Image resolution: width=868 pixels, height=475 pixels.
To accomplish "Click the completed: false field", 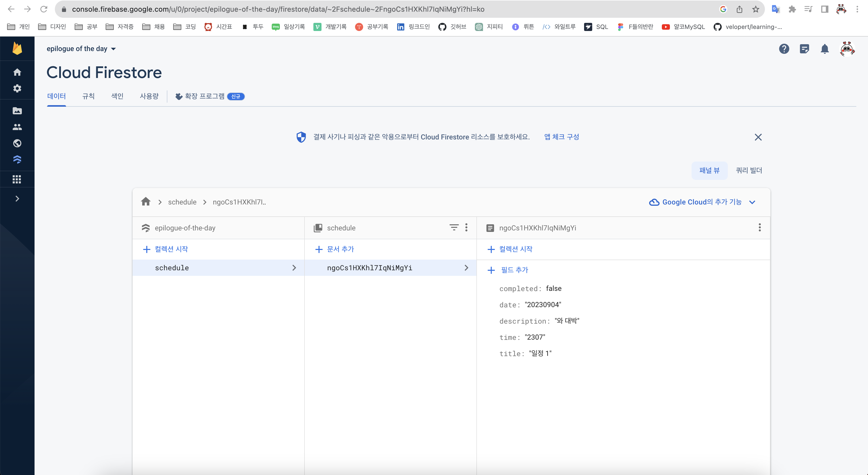I will (530, 289).
